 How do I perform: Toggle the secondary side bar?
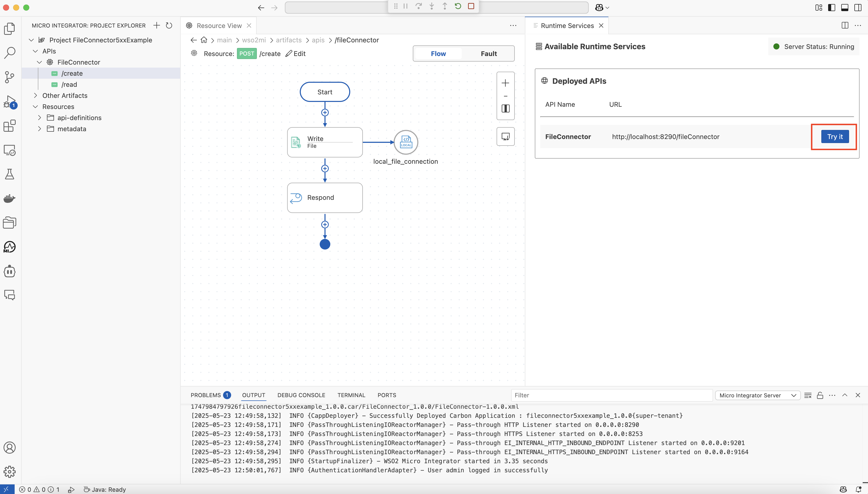(x=858, y=8)
